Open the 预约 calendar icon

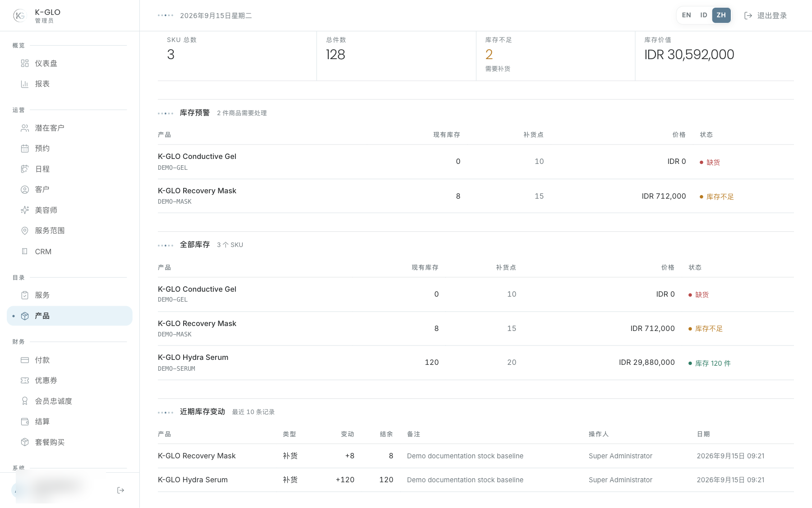[x=25, y=149]
